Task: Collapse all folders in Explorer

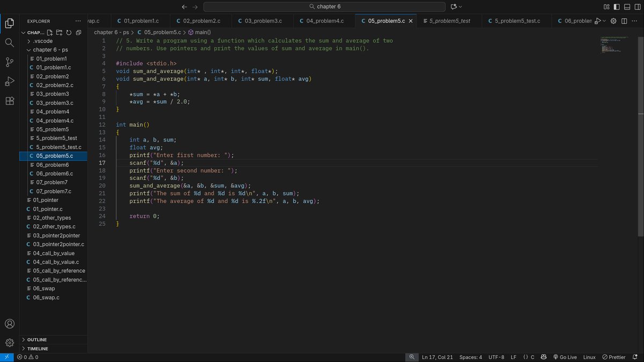Action: click(x=78, y=32)
